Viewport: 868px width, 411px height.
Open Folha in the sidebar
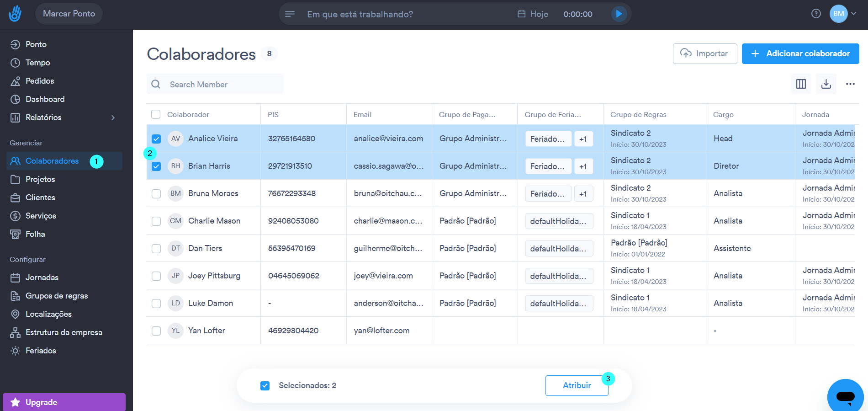(35, 234)
